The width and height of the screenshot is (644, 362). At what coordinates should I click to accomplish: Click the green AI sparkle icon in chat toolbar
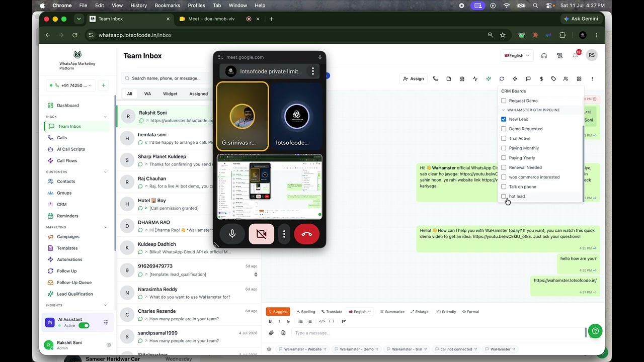coord(489,79)
